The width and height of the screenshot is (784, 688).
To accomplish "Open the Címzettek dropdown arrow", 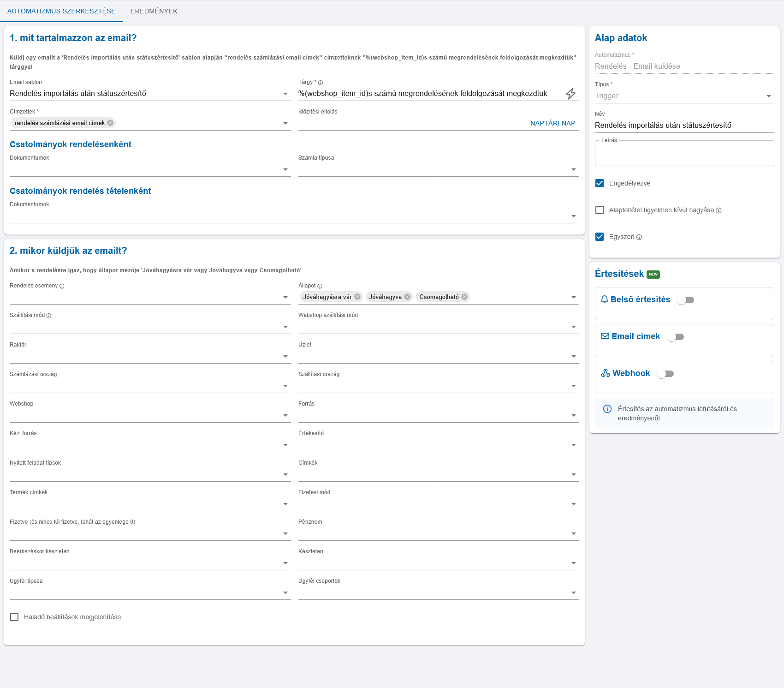I will 285,123.
